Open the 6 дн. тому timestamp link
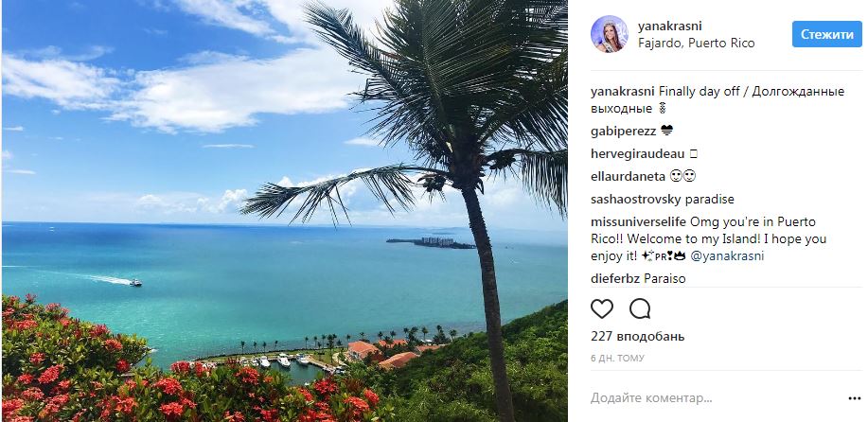 click(617, 359)
